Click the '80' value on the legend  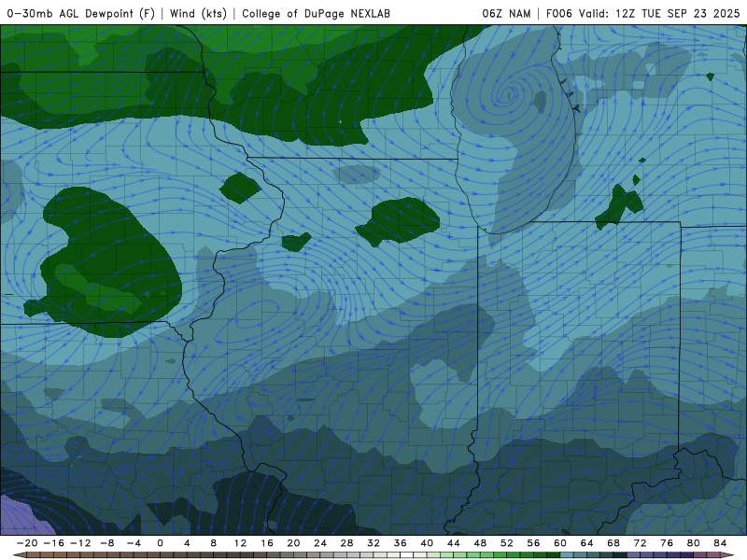click(x=694, y=543)
